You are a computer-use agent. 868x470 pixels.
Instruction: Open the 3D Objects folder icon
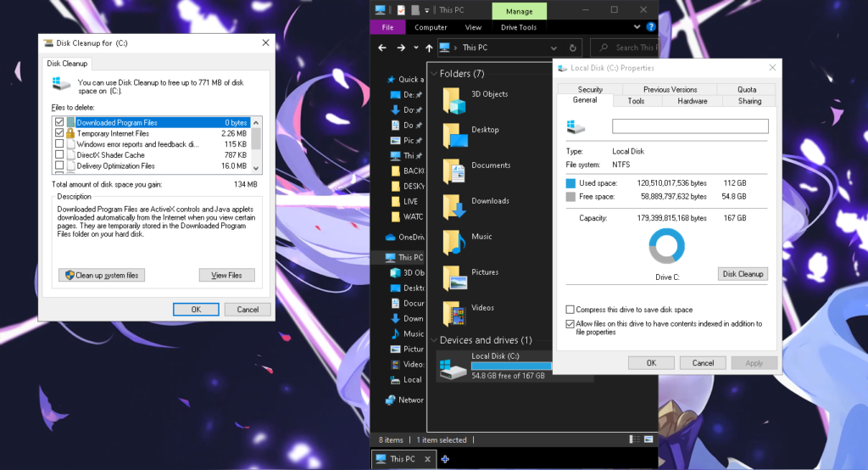click(454, 100)
